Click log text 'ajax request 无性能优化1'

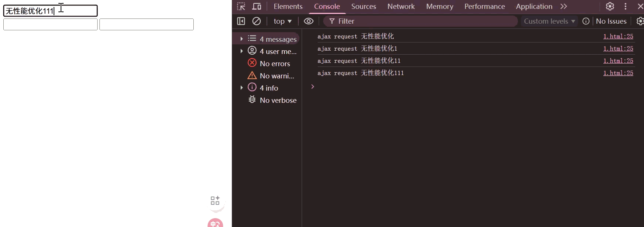[357, 48]
